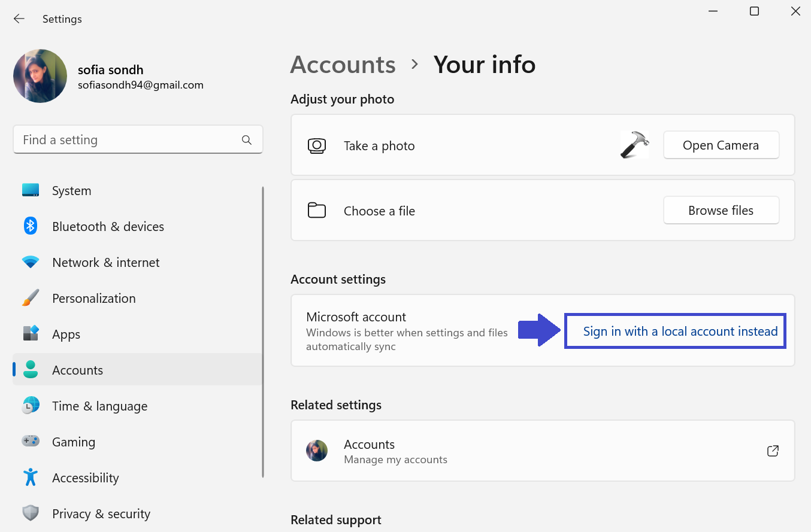Viewport: 811px width, 532px height.
Task: Click the search magnifier icon
Action: pyautogui.click(x=247, y=140)
